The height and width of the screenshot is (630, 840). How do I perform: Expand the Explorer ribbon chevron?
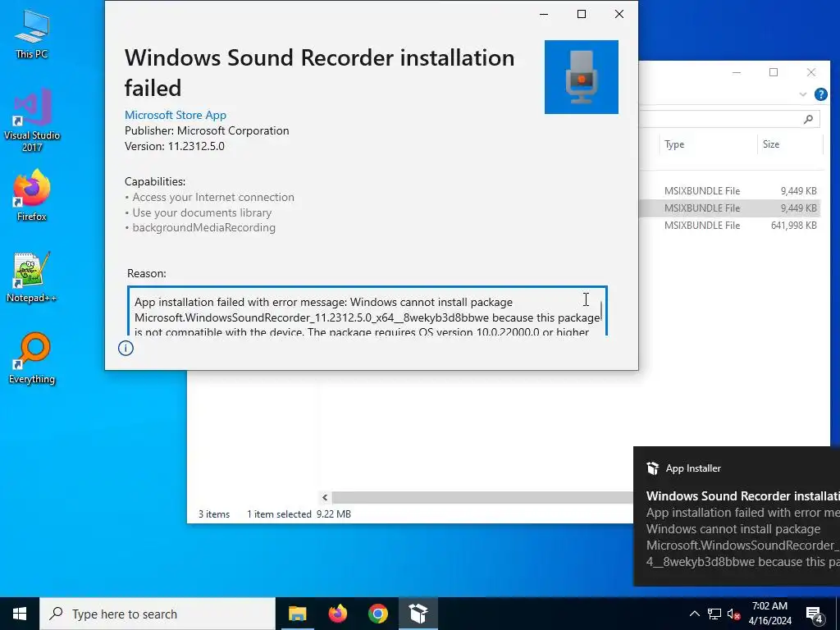[x=802, y=94]
